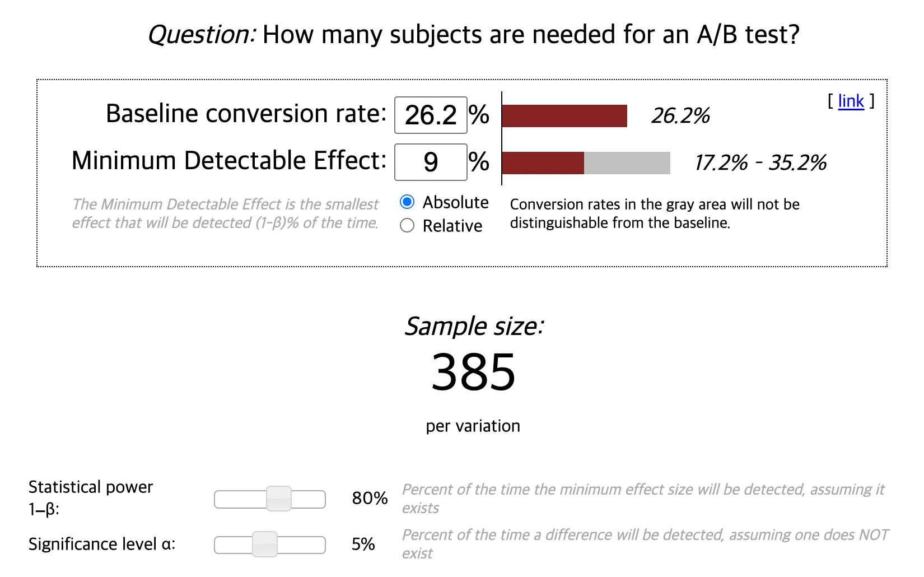Click the Minimum Detectable Effect input field
The height and width of the screenshot is (577, 924).
[x=431, y=162]
